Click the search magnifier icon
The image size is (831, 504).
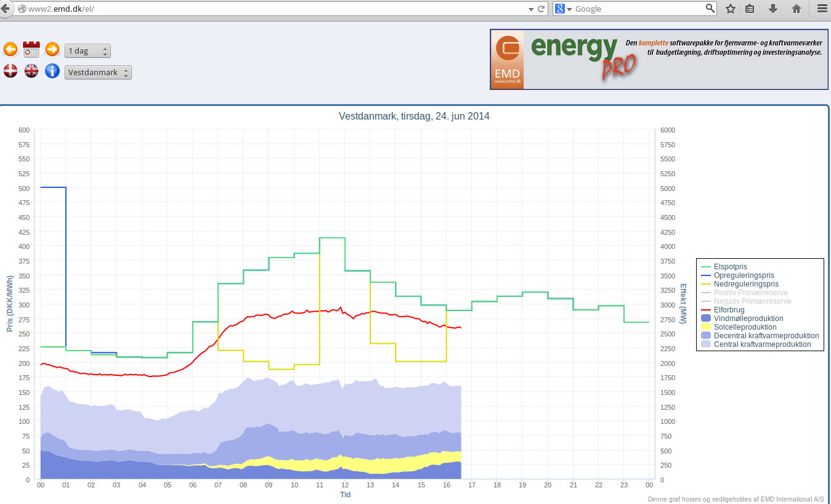[710, 9]
